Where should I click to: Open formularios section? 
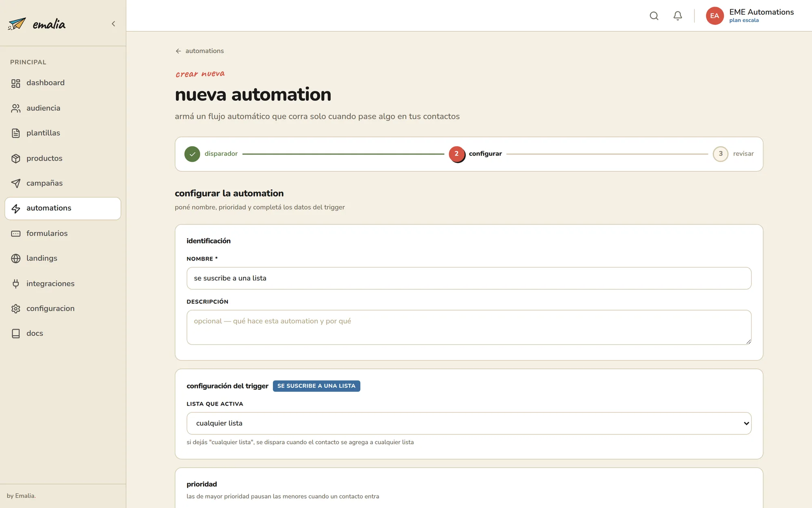[63, 233]
